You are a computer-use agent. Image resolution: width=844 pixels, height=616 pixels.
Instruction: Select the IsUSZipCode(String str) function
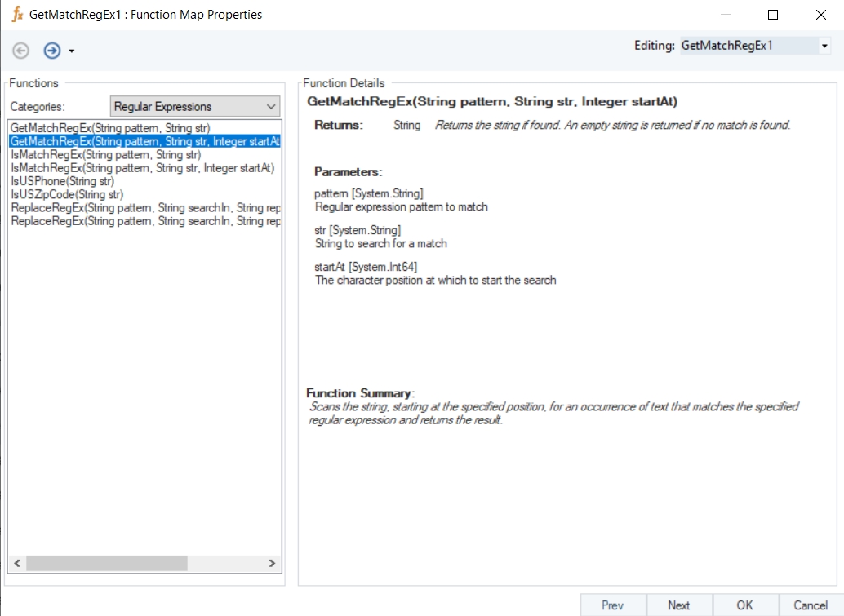tap(67, 194)
